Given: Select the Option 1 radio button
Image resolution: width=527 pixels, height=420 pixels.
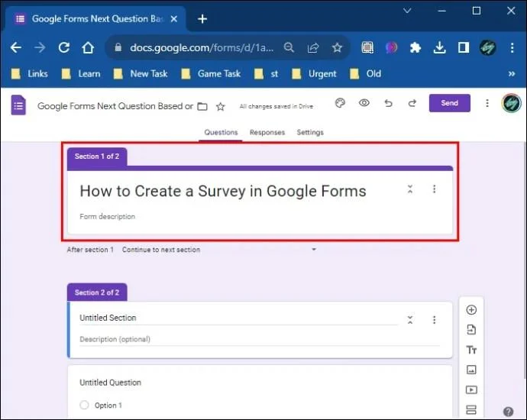Looking at the screenshot, I should tap(84, 405).
